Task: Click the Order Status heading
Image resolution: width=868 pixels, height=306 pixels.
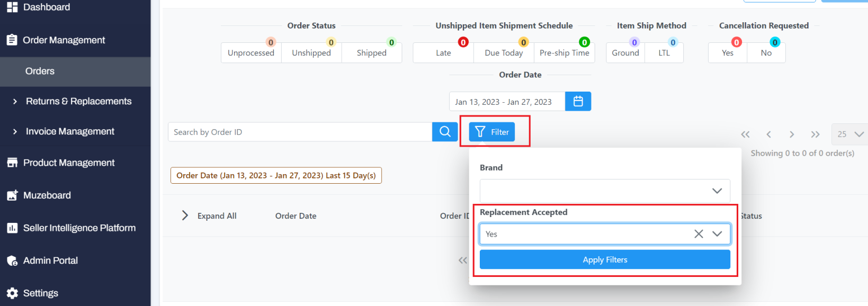Action: click(311, 25)
